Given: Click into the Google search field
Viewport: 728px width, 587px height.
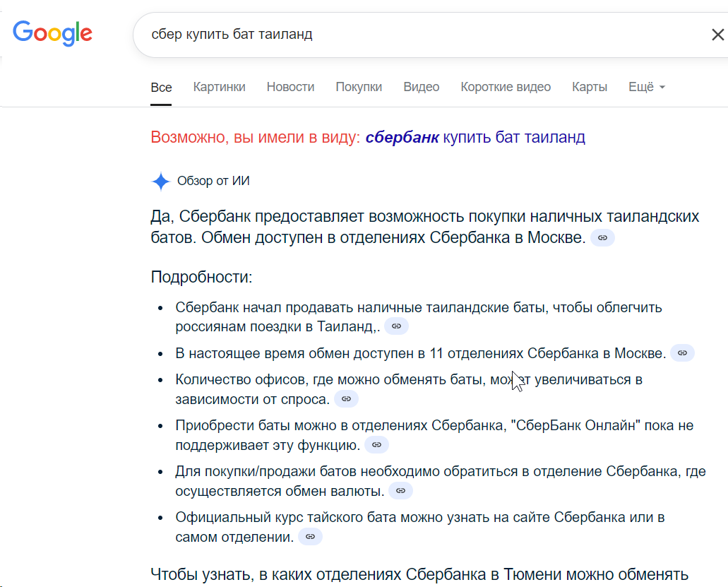Looking at the screenshot, I should point(410,35).
